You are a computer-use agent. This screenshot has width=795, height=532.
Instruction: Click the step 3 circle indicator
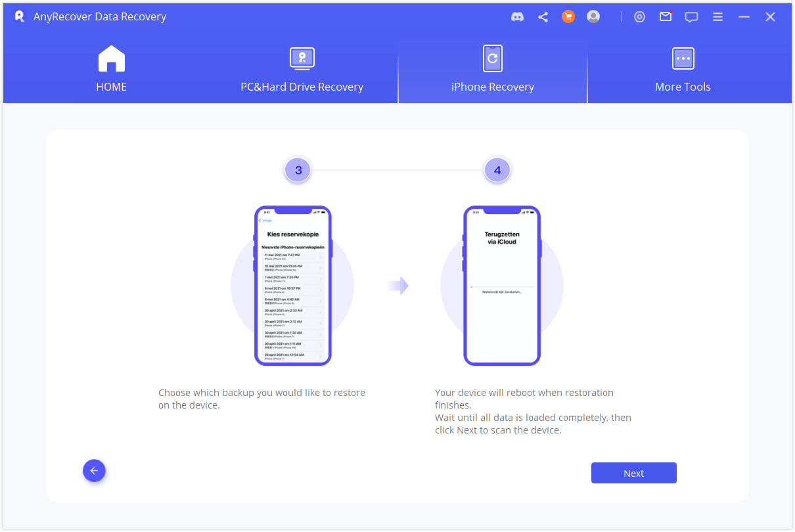point(298,171)
